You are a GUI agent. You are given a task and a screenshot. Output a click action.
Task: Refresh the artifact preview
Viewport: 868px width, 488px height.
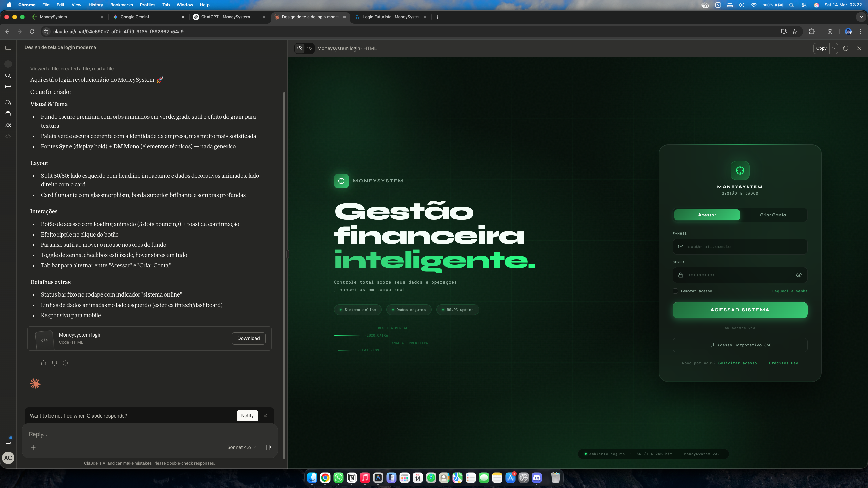pyautogui.click(x=845, y=48)
